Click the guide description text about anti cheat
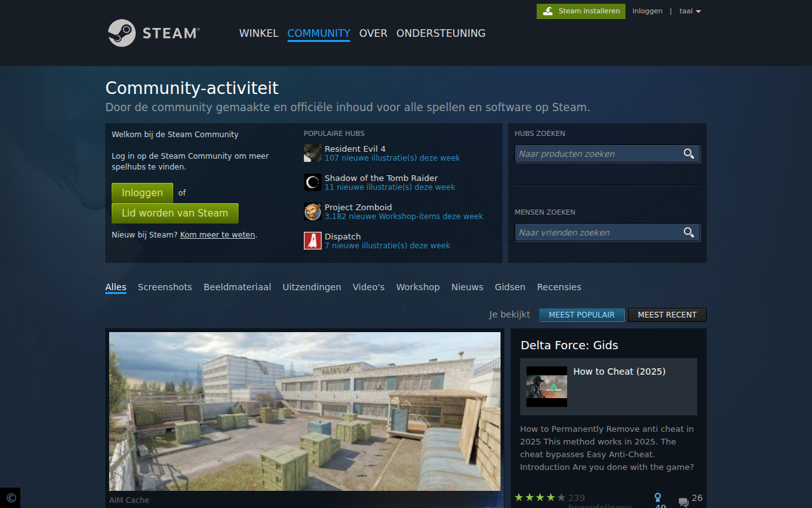812x508 pixels. [x=607, y=448]
